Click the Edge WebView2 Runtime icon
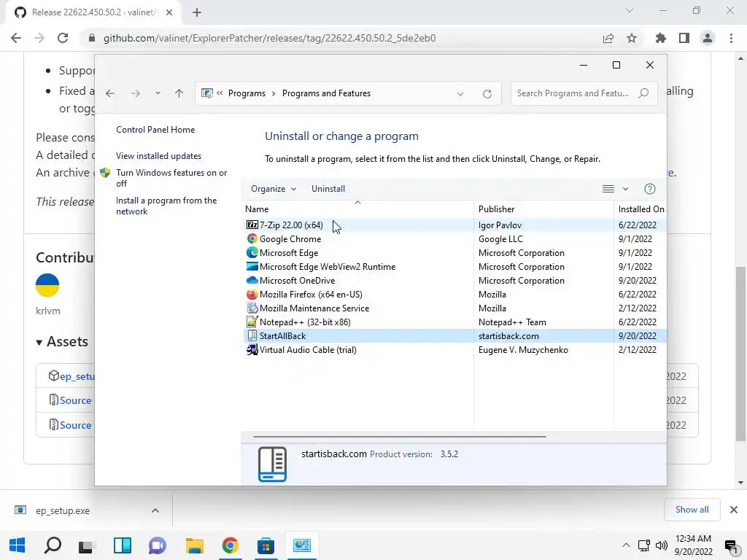The image size is (747, 560). pos(252,266)
